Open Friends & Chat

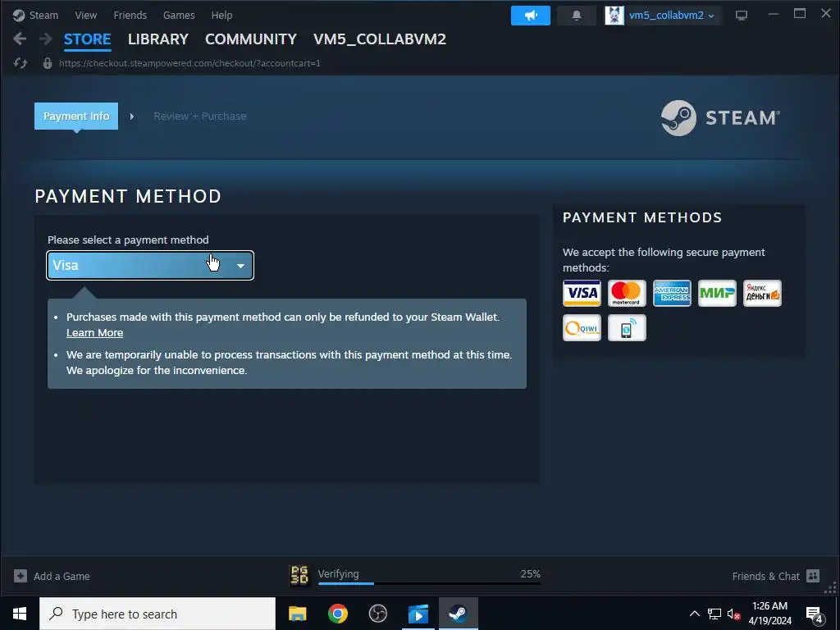[x=765, y=577]
